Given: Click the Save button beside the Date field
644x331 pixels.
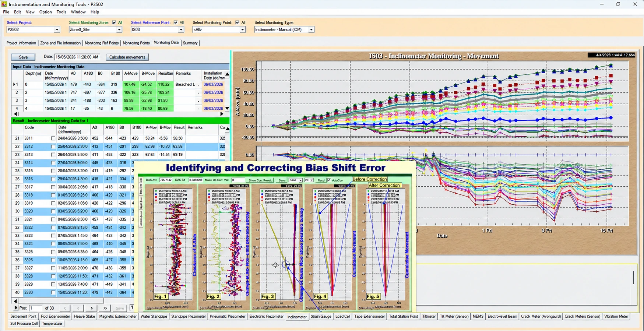Looking at the screenshot, I should pyautogui.click(x=23, y=57).
